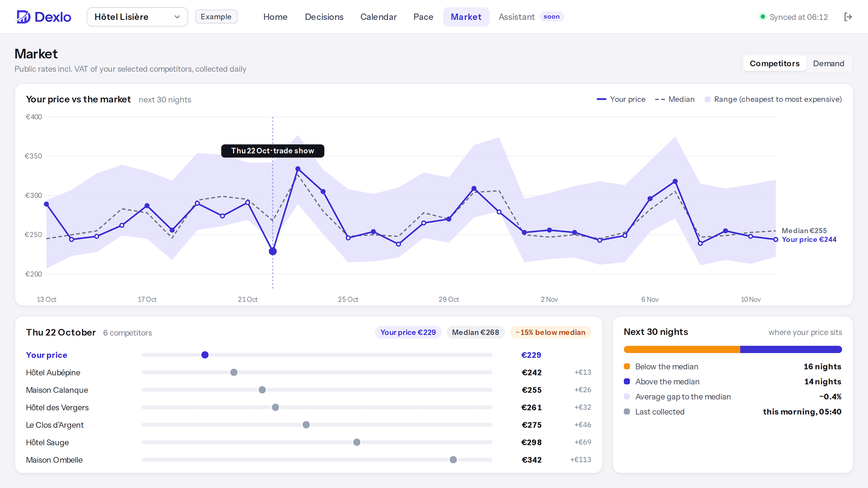The height and width of the screenshot is (488, 868).
Task: Click the −15% below median badge
Action: (x=551, y=332)
